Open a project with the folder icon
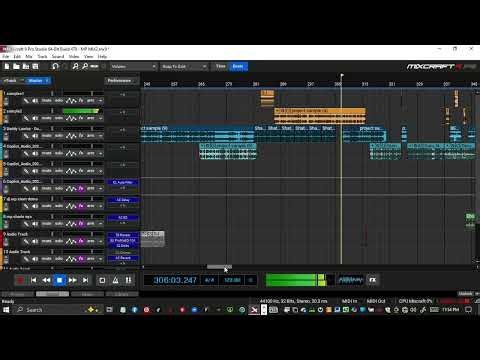This screenshot has height=360, width=480. coord(16,67)
